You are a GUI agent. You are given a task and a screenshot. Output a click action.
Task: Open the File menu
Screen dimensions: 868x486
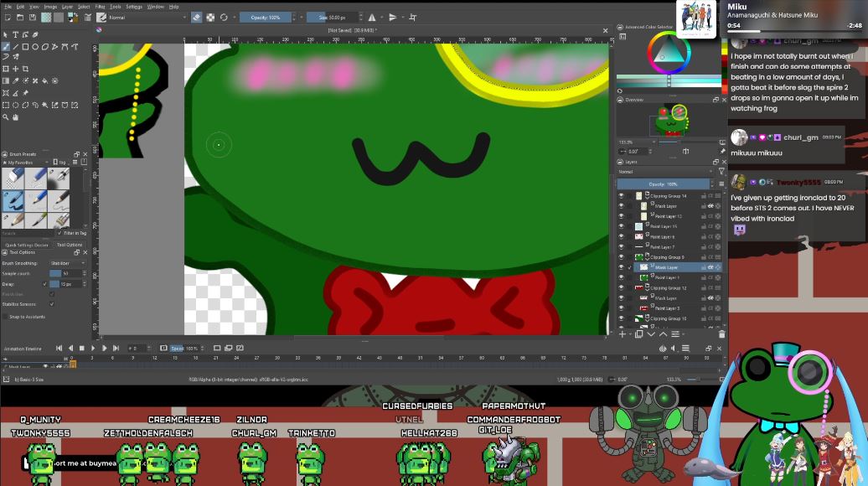tap(6, 7)
